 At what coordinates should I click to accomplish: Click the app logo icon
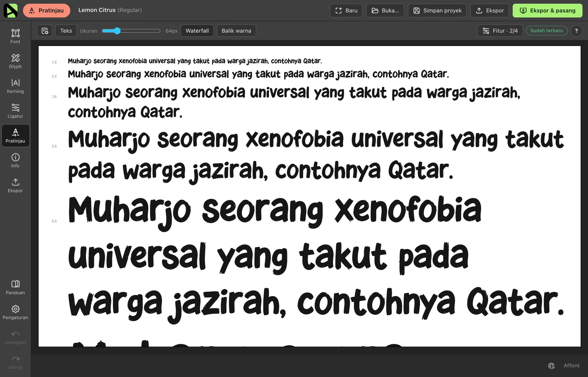pos(11,11)
